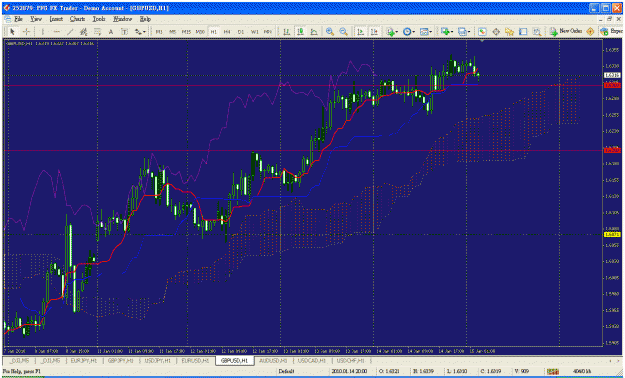Select the Cursor arrow tool
This screenshot has width=625, height=378.
(12, 32)
